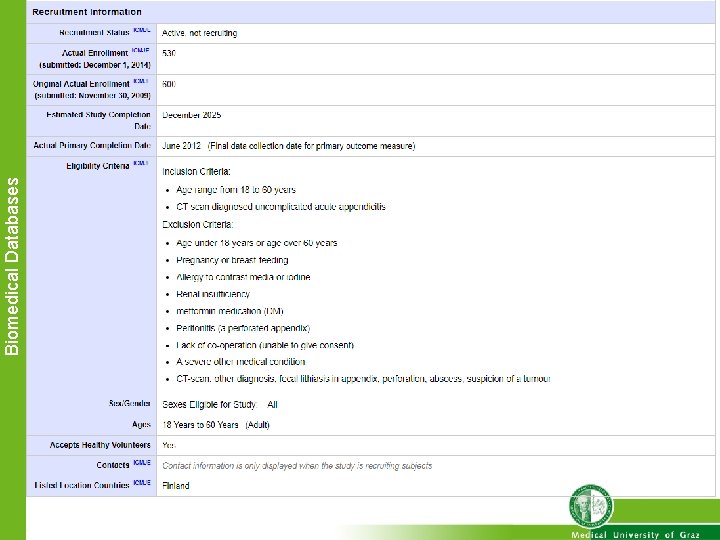Click 'December 2025' completion date
The image size is (720, 540).
point(191,115)
